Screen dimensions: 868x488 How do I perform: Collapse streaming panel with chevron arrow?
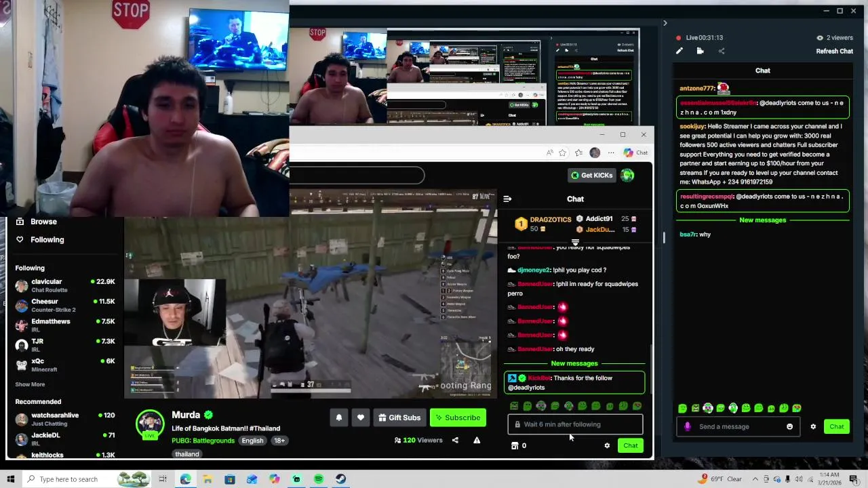pos(665,23)
